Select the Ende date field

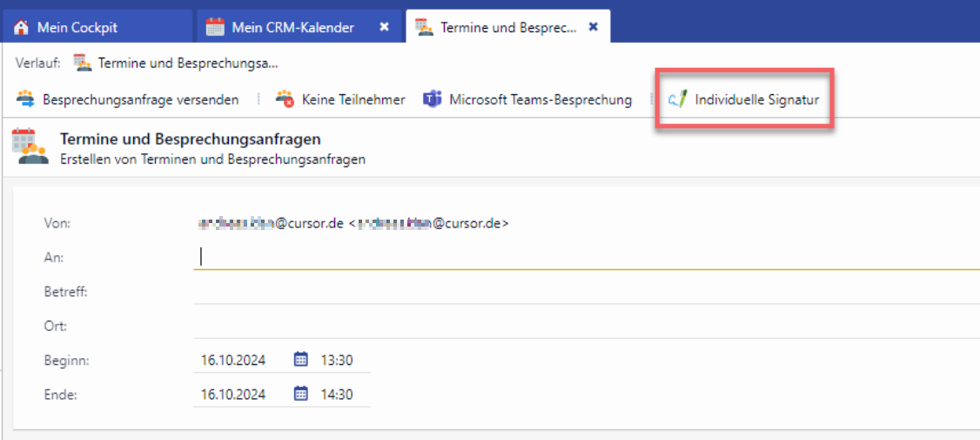coord(233,395)
